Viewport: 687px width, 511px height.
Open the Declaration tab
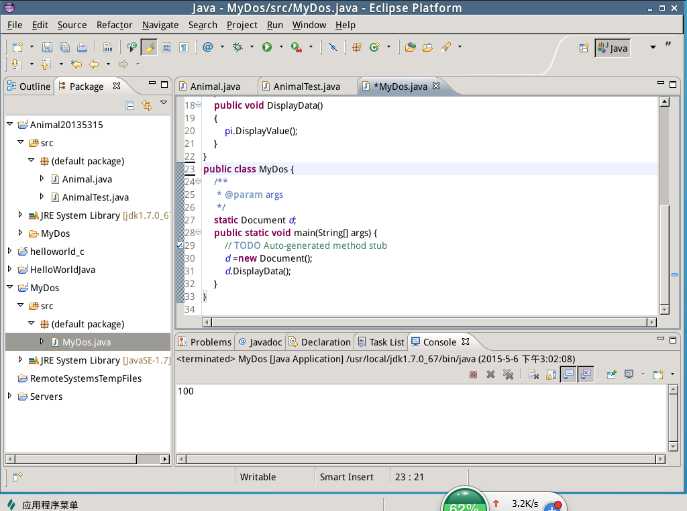coord(320,342)
